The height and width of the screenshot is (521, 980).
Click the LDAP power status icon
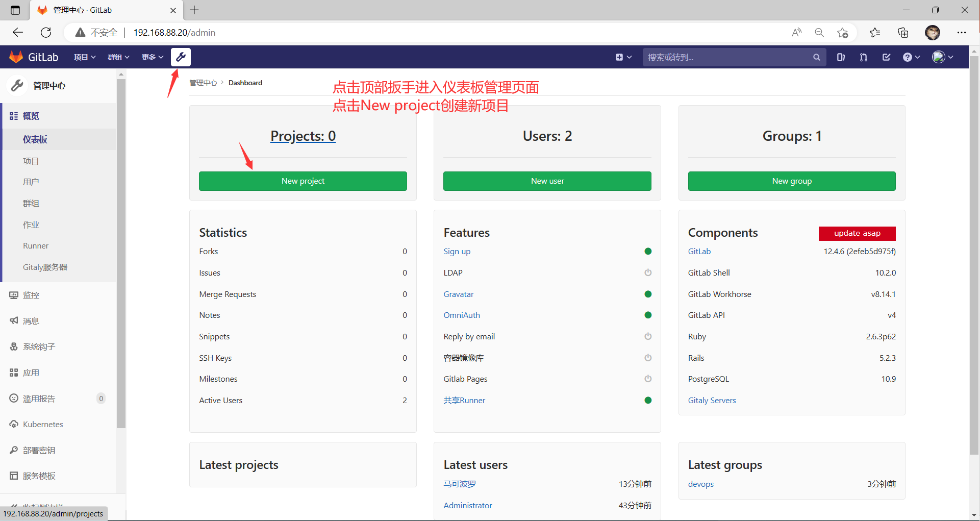pos(648,272)
